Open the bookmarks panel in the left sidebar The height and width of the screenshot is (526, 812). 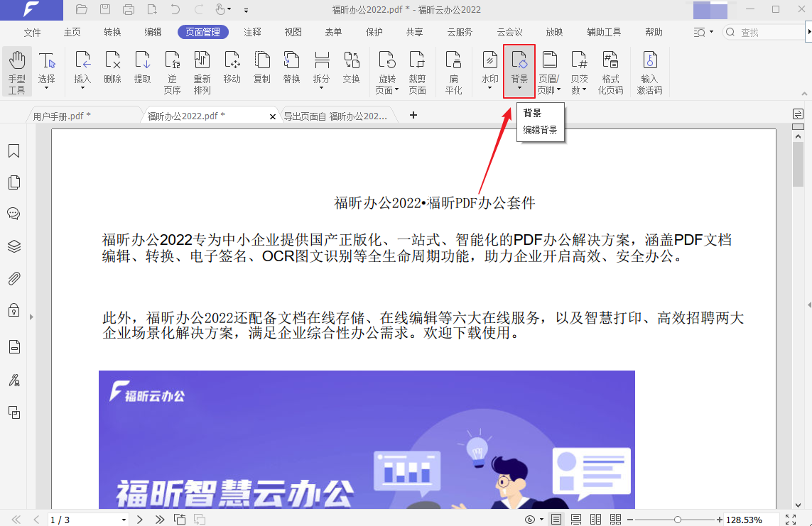(x=13, y=150)
